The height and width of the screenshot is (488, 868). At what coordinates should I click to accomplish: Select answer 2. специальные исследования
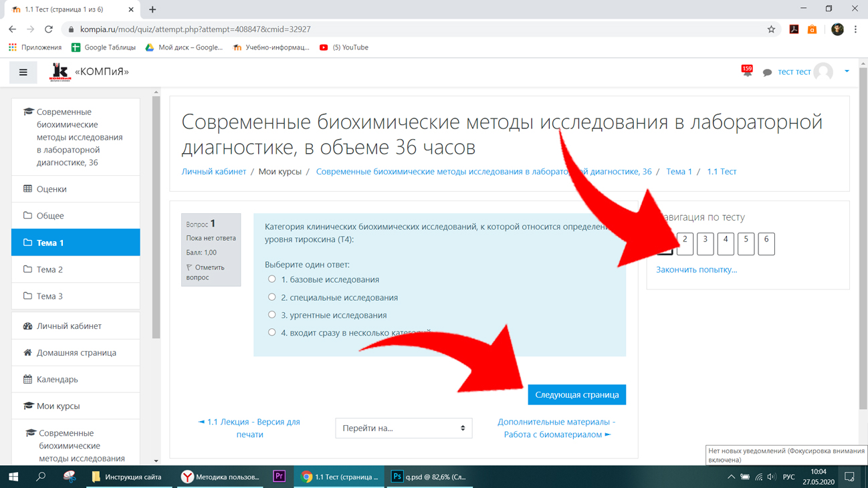(272, 297)
